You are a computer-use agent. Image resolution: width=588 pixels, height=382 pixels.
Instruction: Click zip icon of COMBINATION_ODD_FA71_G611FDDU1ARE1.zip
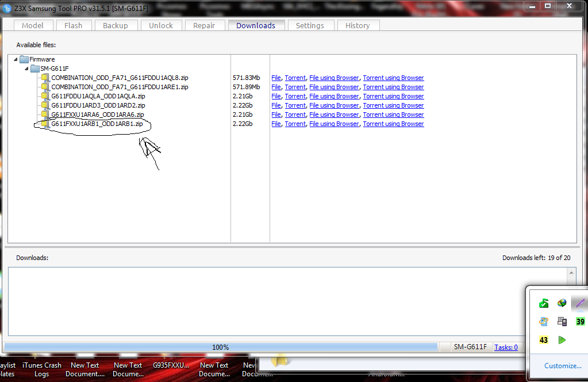point(45,87)
